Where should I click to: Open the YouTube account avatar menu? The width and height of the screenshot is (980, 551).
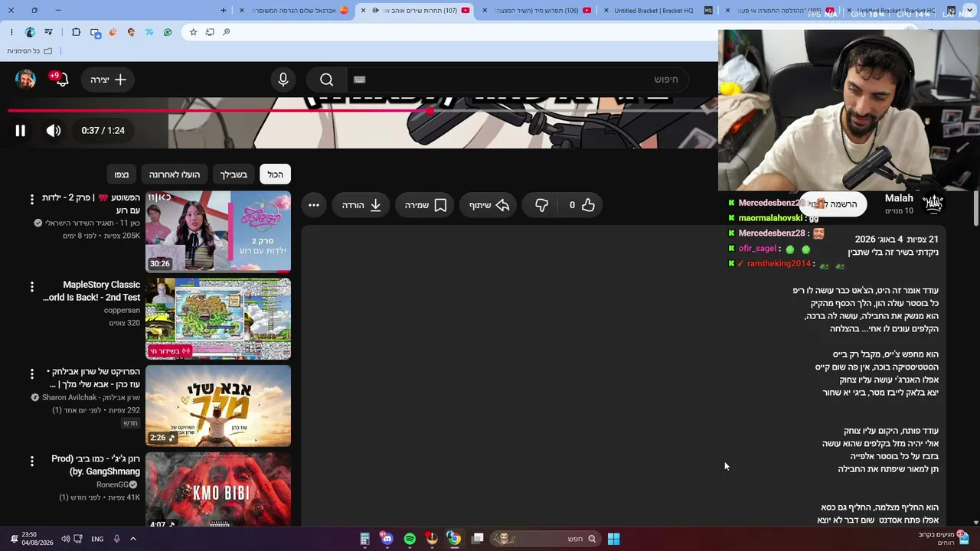point(25,80)
